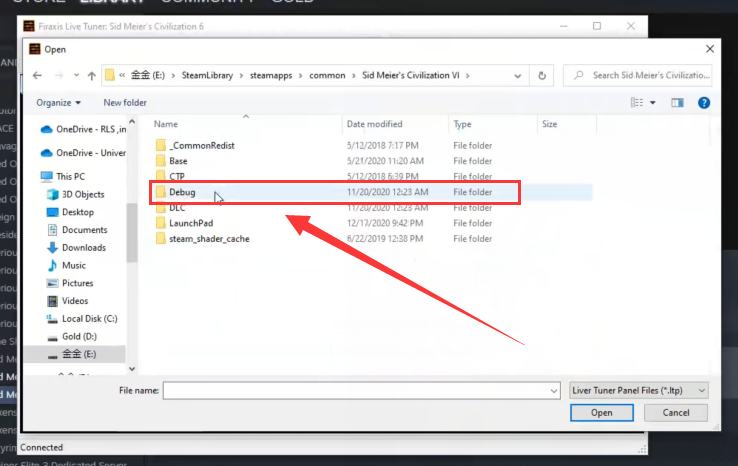Show hidden breadcrumb path double chevron

tap(122, 75)
